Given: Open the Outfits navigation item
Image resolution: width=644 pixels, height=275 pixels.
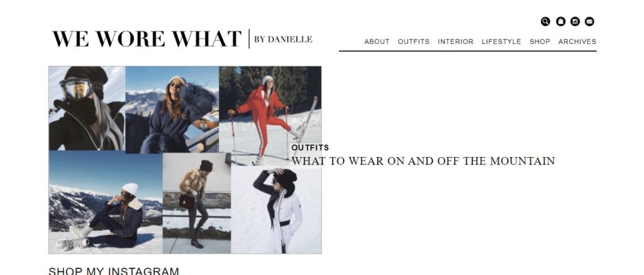Looking at the screenshot, I should pos(414,41).
